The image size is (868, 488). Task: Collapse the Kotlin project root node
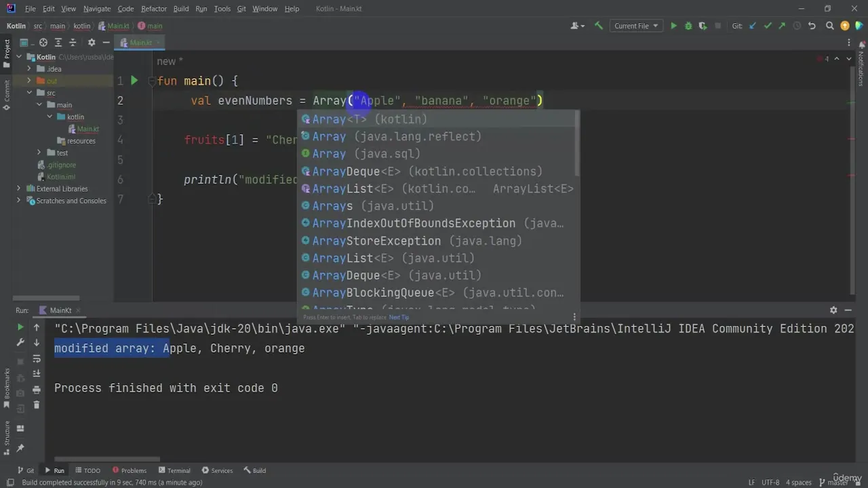[19, 57]
